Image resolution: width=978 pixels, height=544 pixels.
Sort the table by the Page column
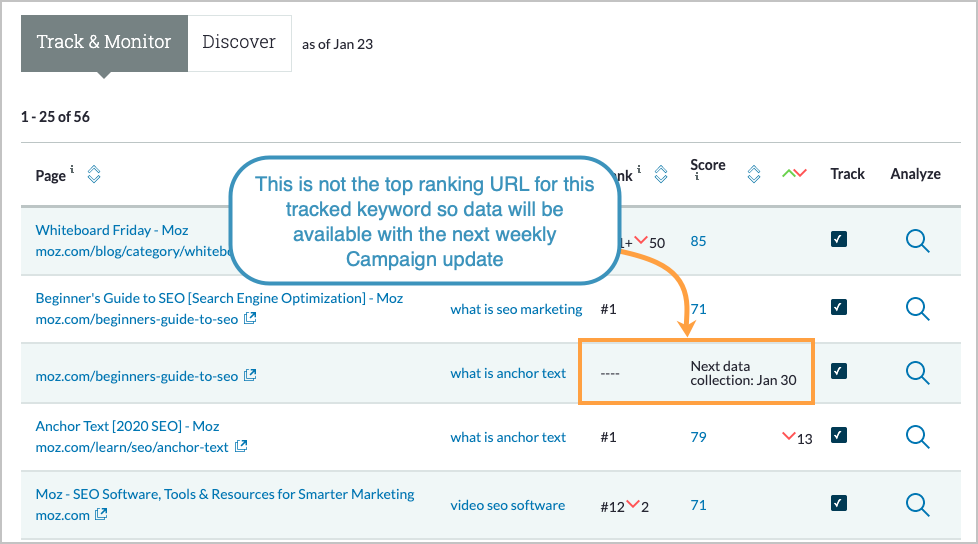(94, 174)
